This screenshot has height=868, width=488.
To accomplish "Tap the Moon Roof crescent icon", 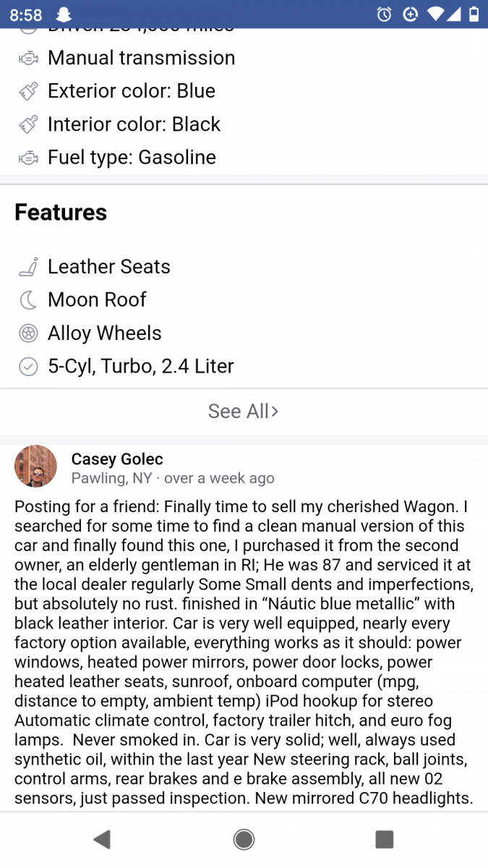I will [x=28, y=300].
